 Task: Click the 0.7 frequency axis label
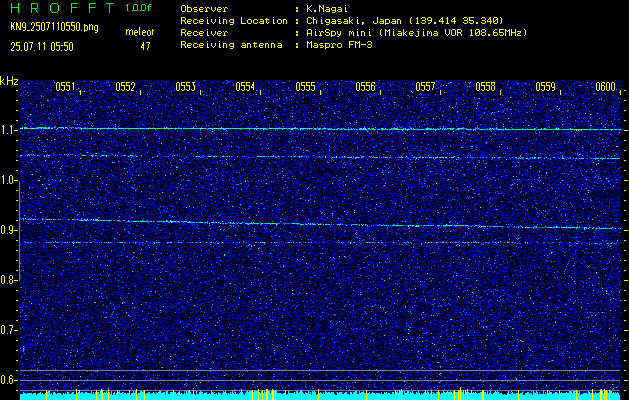pyautogui.click(x=8, y=330)
